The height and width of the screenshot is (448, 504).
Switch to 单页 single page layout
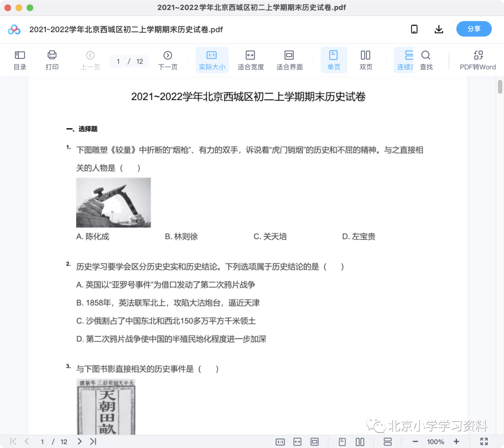334,60
